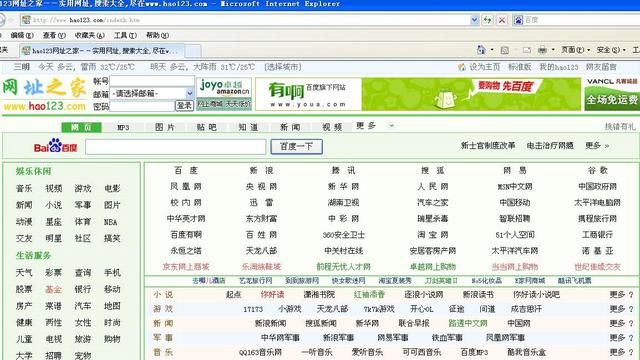Click the RSS feeds icon in command bar
The image size is (640, 360).
pyautogui.click(x=505, y=50)
